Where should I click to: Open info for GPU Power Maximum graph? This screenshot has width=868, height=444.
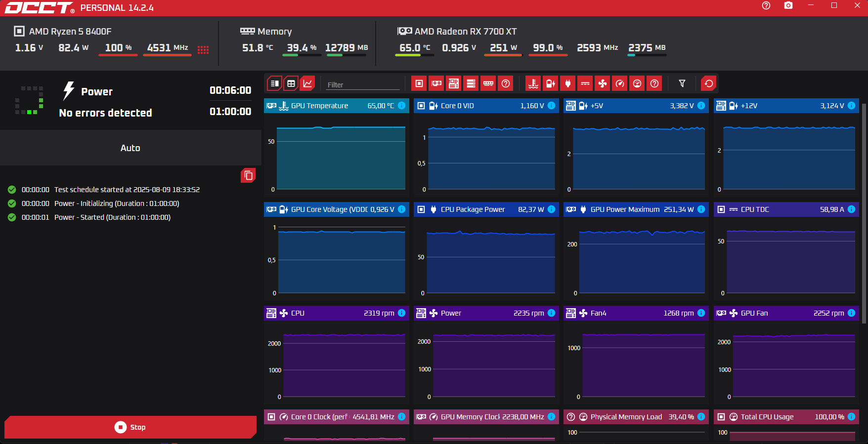click(x=701, y=209)
